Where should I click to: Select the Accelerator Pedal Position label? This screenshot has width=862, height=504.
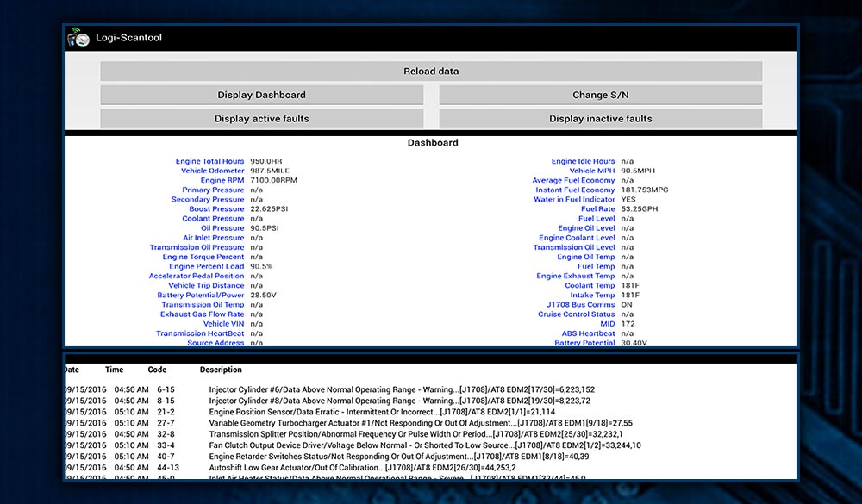[x=197, y=276]
